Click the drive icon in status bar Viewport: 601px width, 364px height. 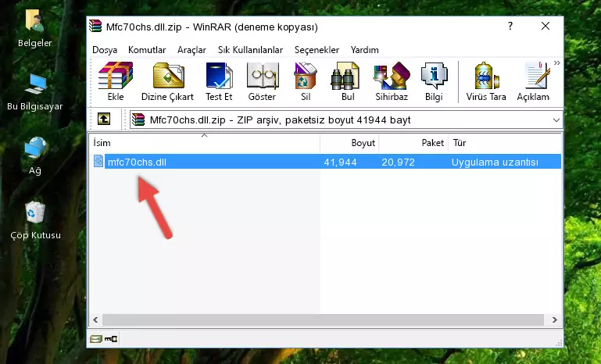[96, 339]
